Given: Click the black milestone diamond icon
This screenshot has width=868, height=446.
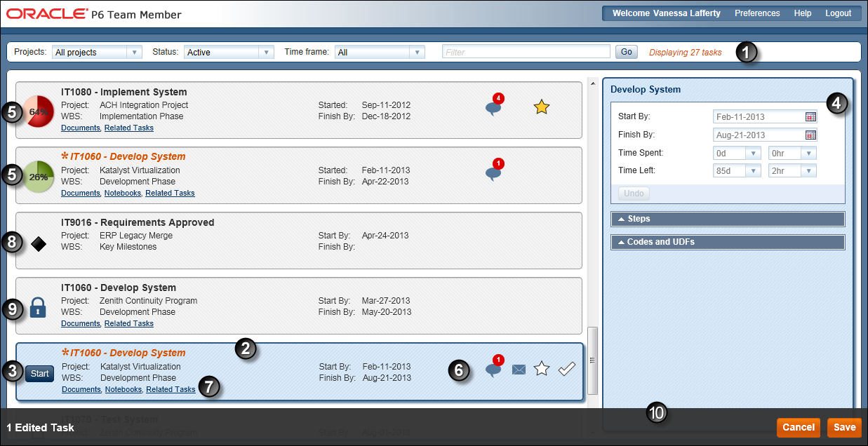Looking at the screenshot, I should click(39, 243).
